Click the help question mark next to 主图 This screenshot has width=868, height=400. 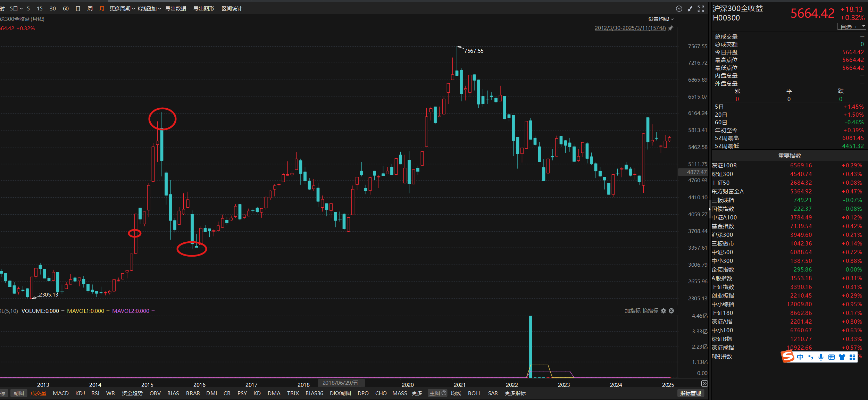(x=444, y=393)
